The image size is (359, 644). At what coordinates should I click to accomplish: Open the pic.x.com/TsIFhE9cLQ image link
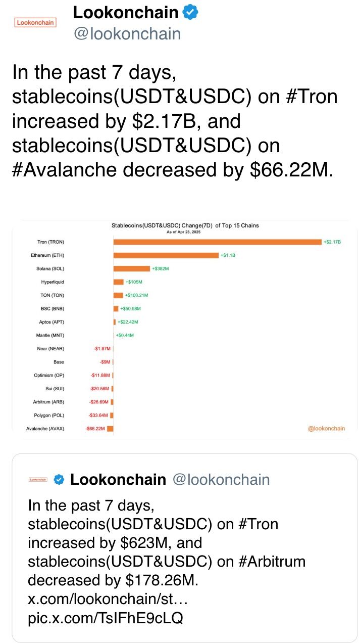(x=105, y=618)
